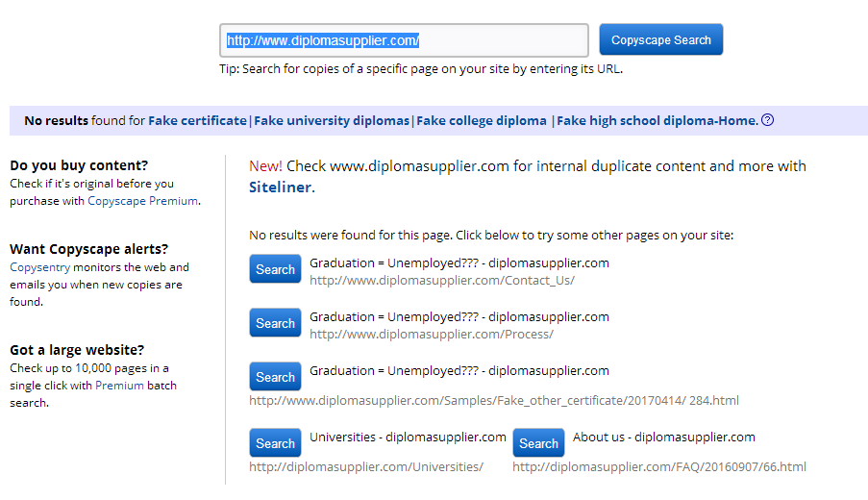Click the Copyscape Search button
The image size is (868, 500).
pyautogui.click(x=661, y=39)
